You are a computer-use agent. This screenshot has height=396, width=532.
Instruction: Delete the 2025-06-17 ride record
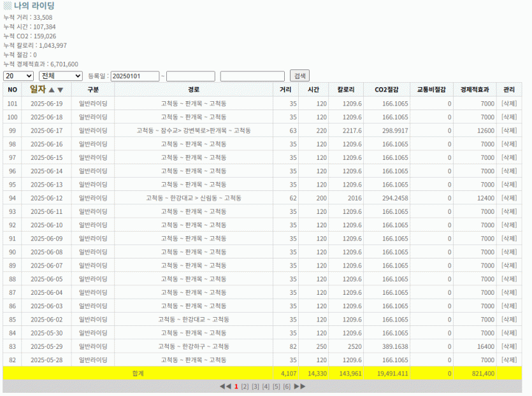coord(508,131)
